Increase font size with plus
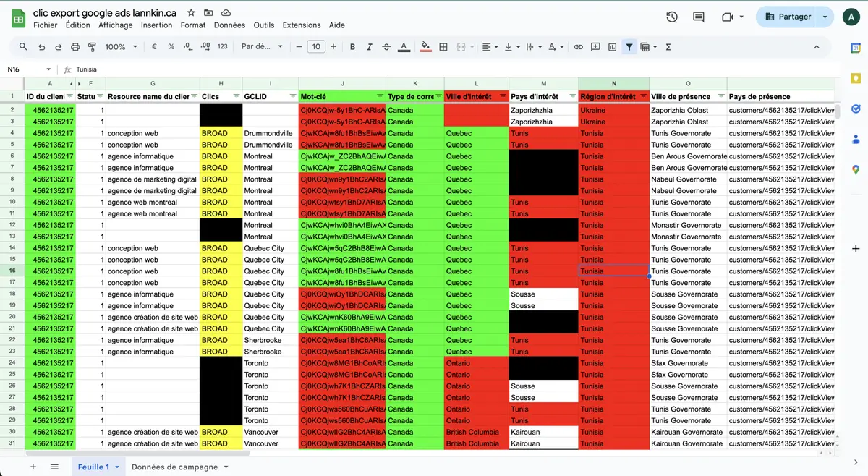Image resolution: width=868 pixels, height=476 pixels. point(333,47)
